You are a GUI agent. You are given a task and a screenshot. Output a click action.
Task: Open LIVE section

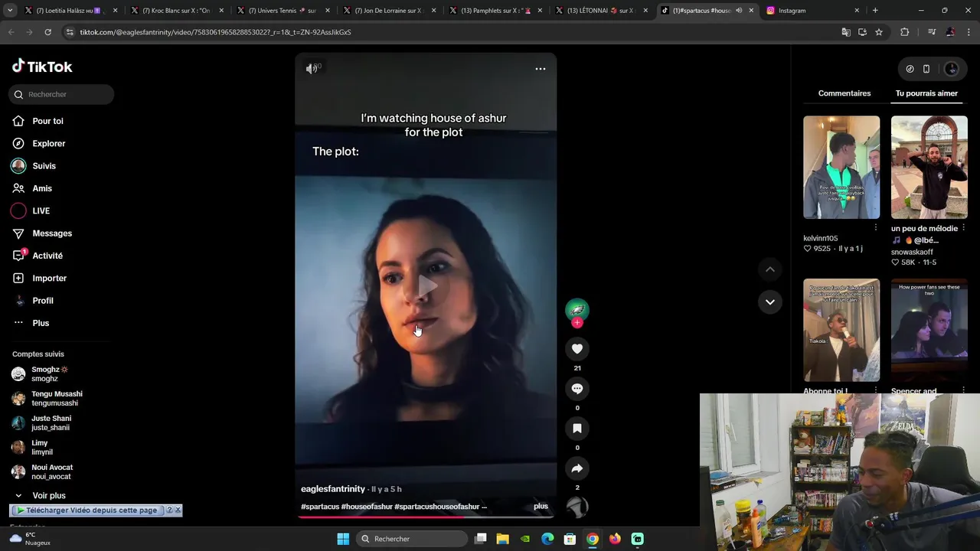coord(41,210)
